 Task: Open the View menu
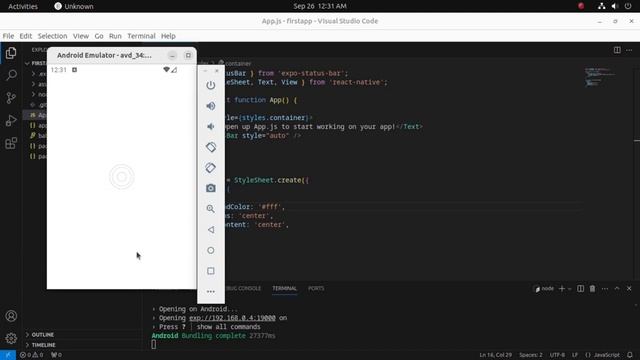[81, 36]
